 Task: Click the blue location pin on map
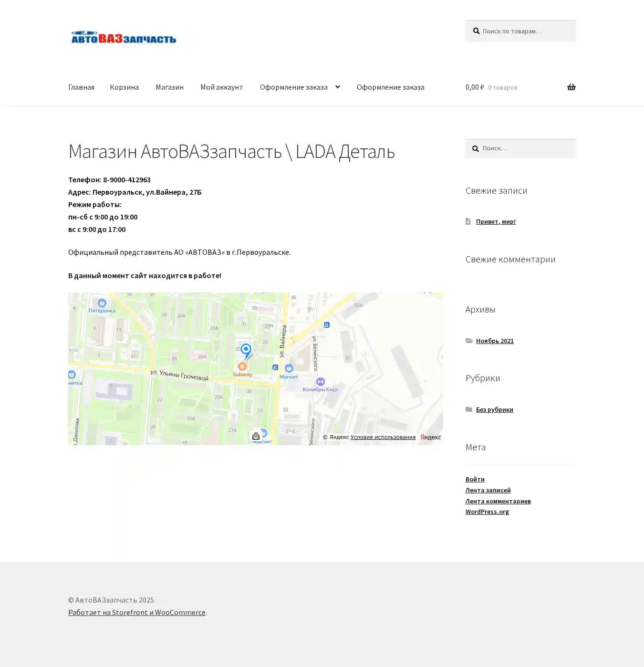246,351
